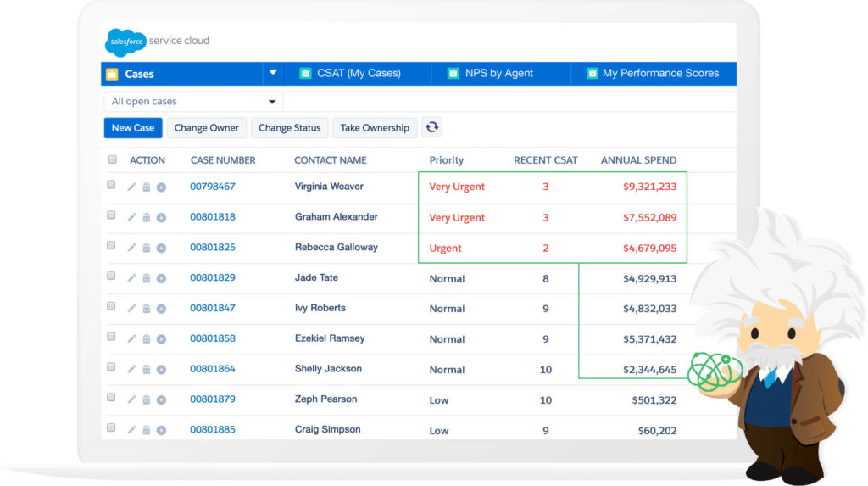Screen dimensions: 868x486
Task: Delete case 00801847 with trash icon
Action: click(x=146, y=308)
